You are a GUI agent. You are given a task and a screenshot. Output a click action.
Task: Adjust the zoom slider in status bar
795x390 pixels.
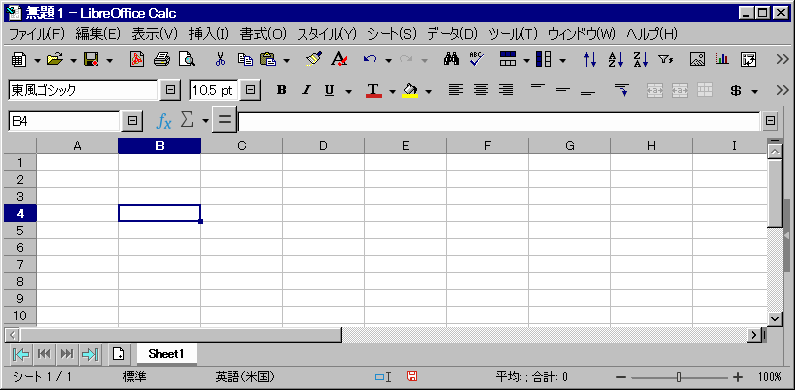pyautogui.click(x=679, y=377)
